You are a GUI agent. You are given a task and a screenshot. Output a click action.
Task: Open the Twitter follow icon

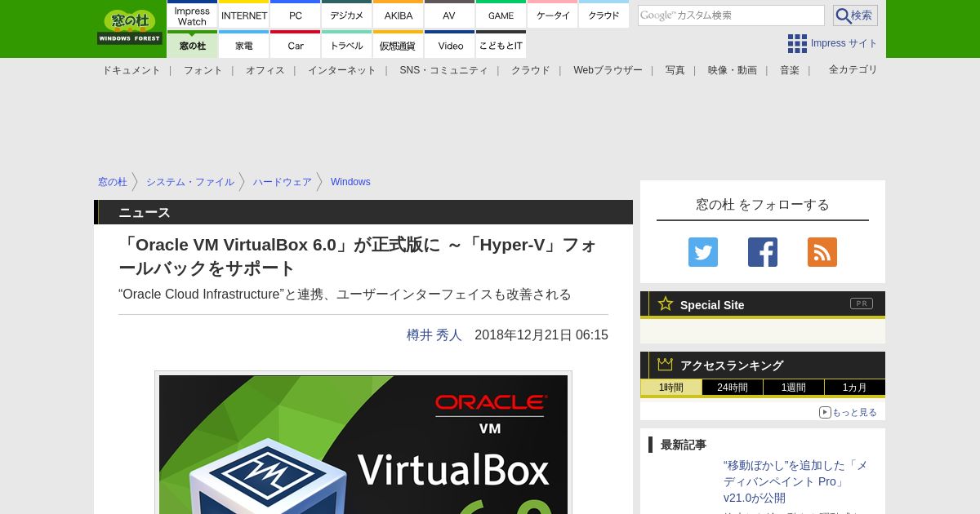point(703,252)
